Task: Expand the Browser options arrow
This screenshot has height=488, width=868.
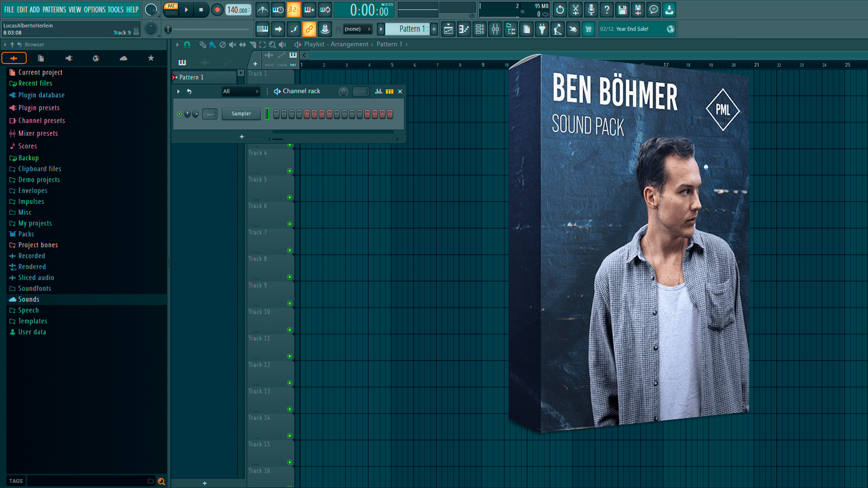Action: (x=5, y=44)
